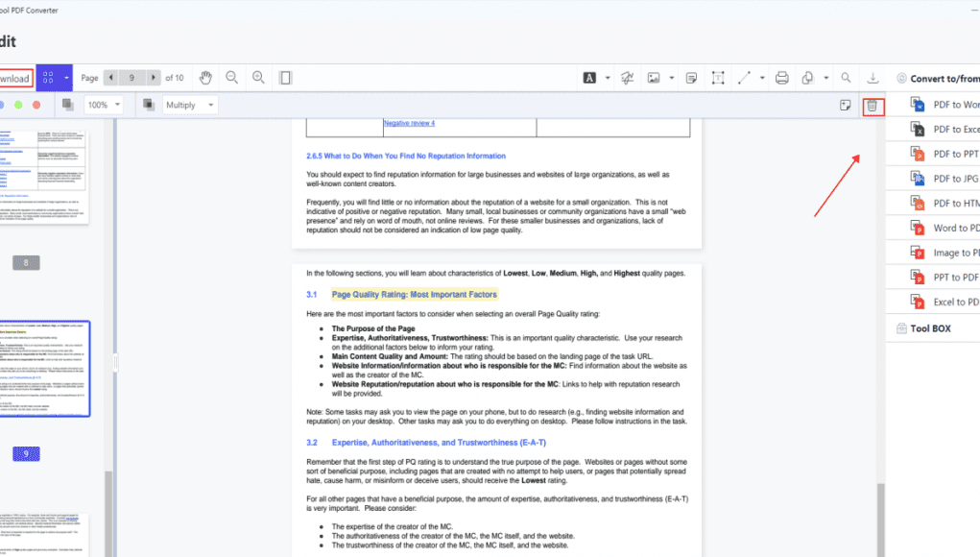Image resolution: width=980 pixels, height=557 pixels.
Task: Click heading '2.6.5 What to Do When You Find No Reputation Information'
Action: coord(406,157)
